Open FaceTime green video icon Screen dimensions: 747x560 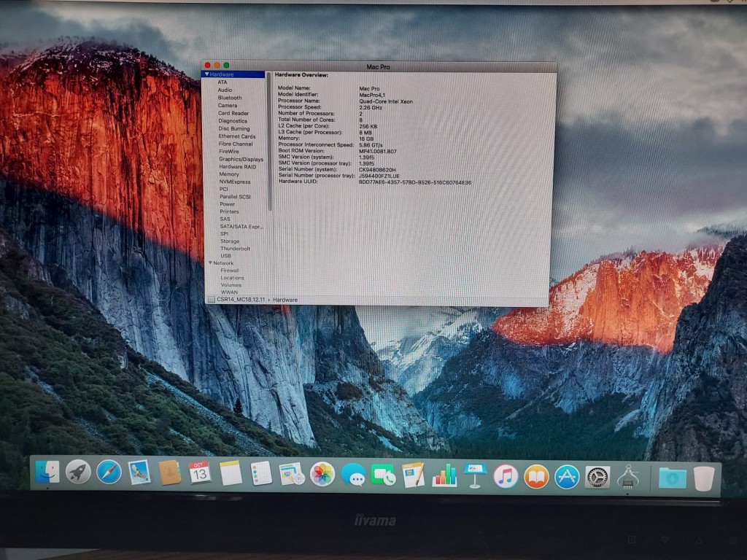pos(383,475)
